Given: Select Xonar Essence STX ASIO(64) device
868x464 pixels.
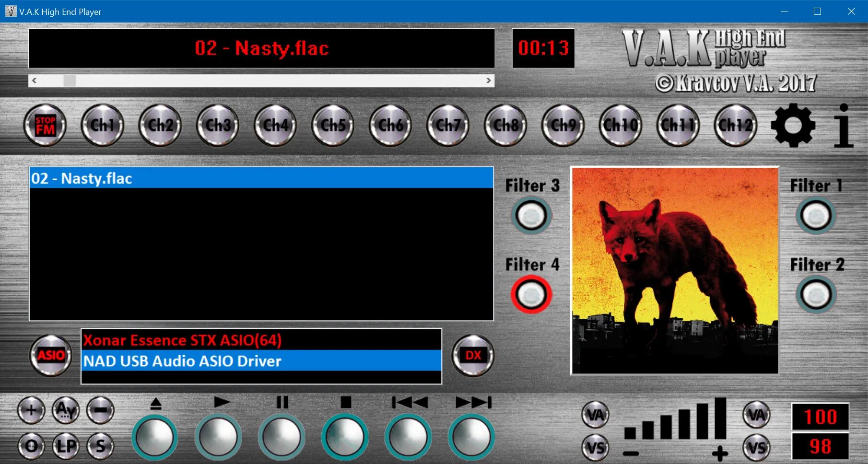Looking at the screenshot, I should point(261,340).
